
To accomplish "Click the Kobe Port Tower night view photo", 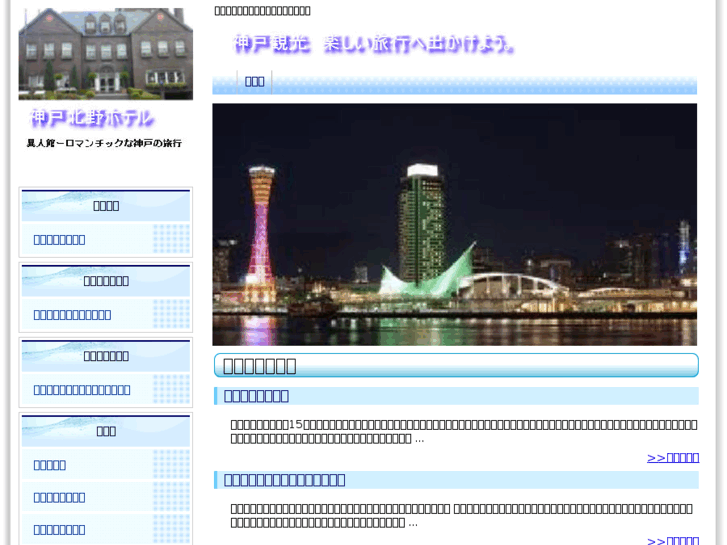I will point(454,224).
